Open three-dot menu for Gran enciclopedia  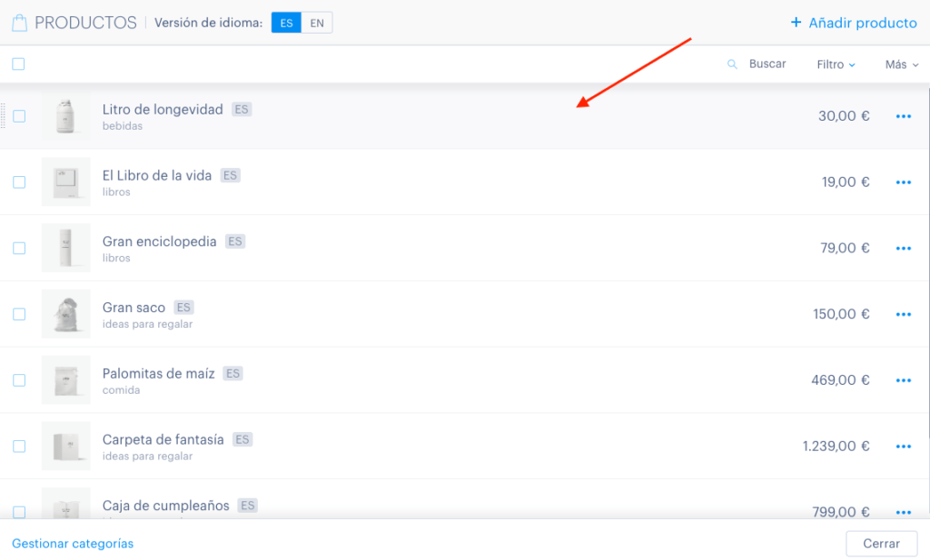click(x=904, y=249)
